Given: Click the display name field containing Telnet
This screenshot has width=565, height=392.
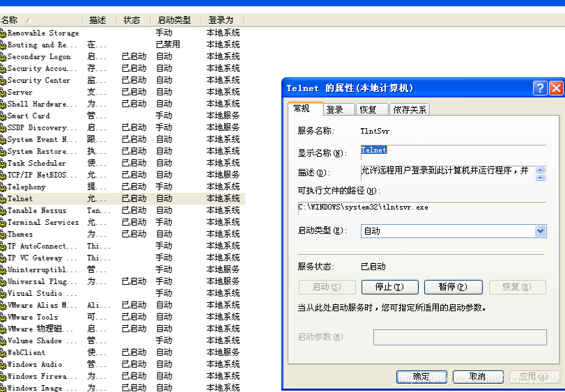Looking at the screenshot, I should (x=454, y=152).
